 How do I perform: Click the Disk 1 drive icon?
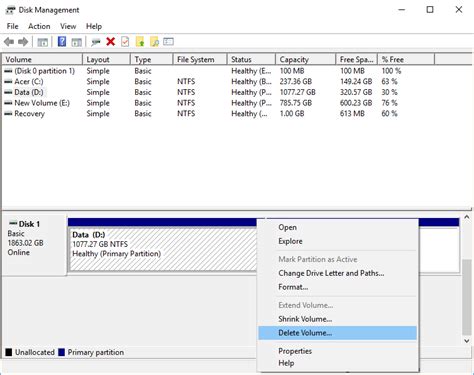pos(13,223)
